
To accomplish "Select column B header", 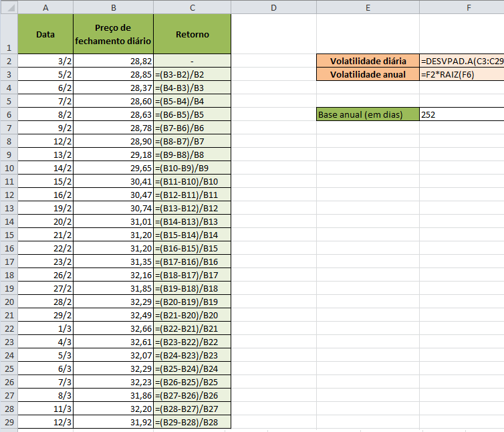I will pos(113,7).
